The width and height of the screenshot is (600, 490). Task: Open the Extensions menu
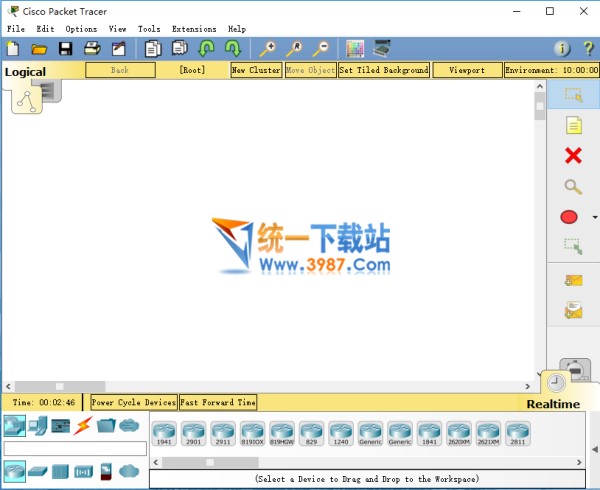[x=193, y=29]
